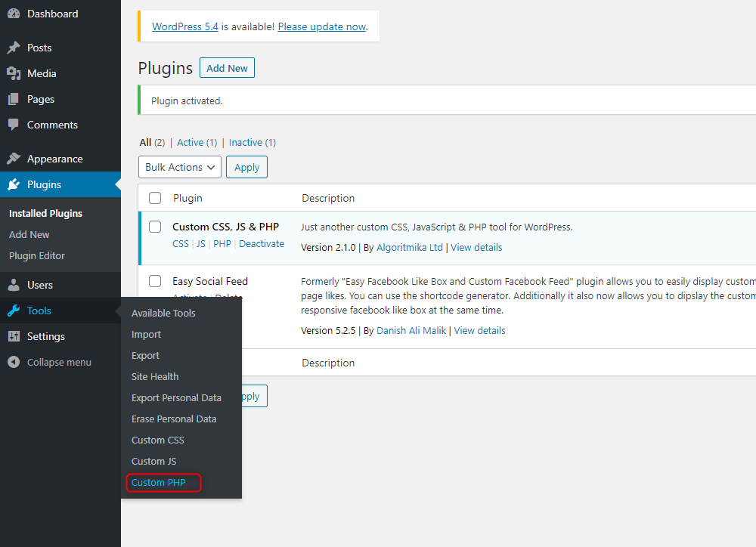Filter plugins by Active
The image size is (756, 547).
pyautogui.click(x=190, y=142)
